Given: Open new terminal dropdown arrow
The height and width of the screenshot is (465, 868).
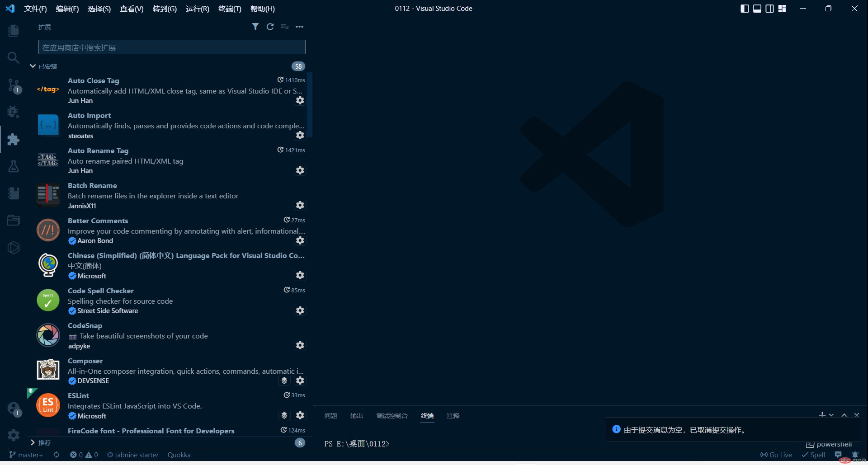Looking at the screenshot, I should click(831, 415).
